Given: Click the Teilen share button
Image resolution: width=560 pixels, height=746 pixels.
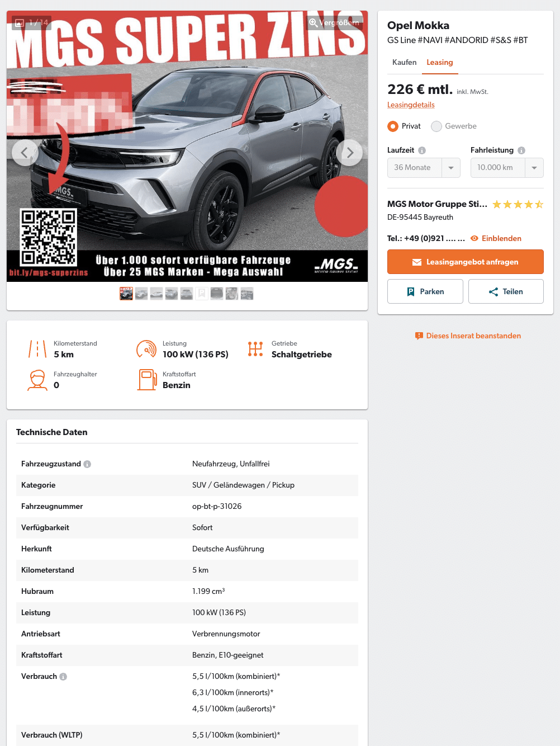Looking at the screenshot, I should (x=506, y=291).
